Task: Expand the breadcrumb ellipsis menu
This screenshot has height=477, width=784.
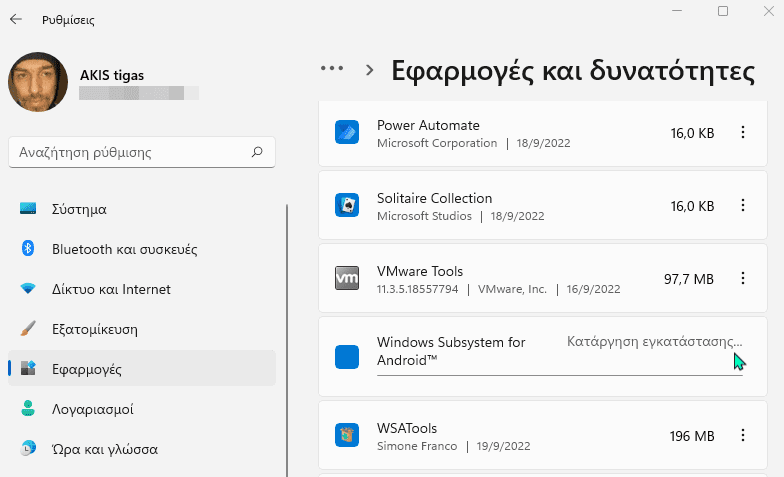Action: click(332, 68)
